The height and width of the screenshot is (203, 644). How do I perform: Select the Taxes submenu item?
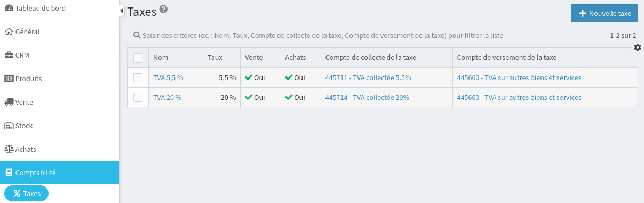tap(27, 193)
